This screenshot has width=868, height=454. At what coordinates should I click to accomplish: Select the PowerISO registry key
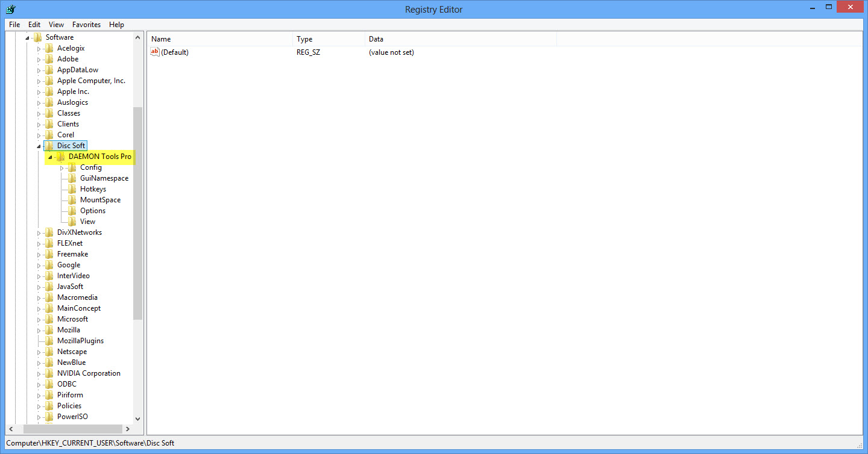(72, 417)
